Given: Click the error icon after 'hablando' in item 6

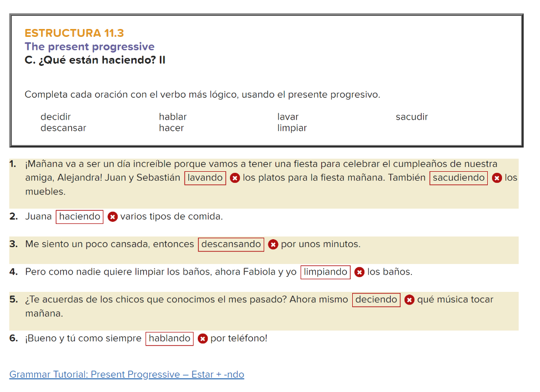Looking at the screenshot, I should pos(202,339).
